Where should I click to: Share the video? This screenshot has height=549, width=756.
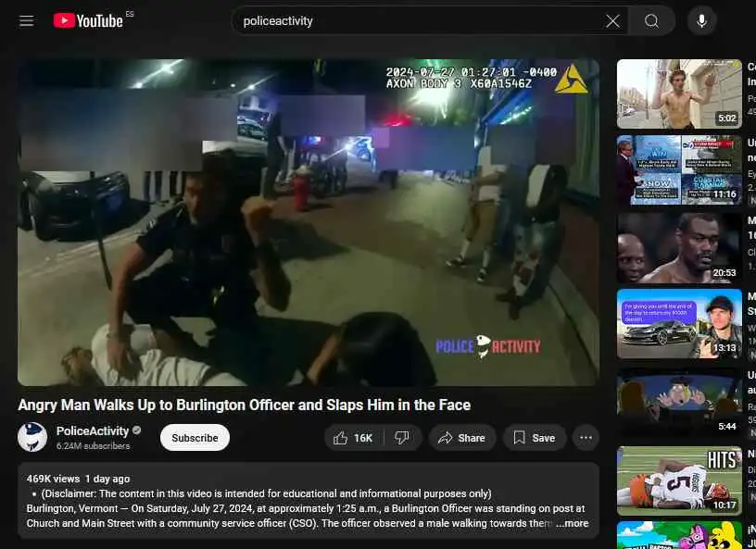462,438
